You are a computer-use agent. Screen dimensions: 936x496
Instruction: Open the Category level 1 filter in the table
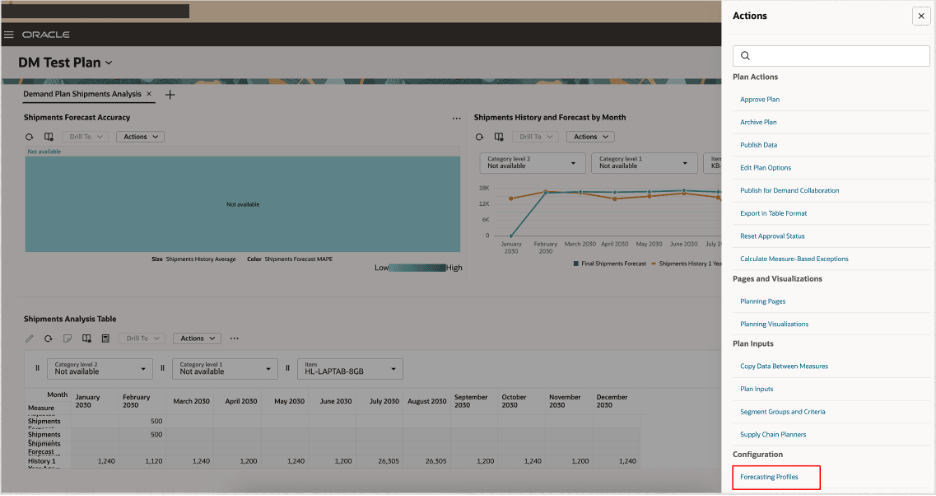pos(225,369)
